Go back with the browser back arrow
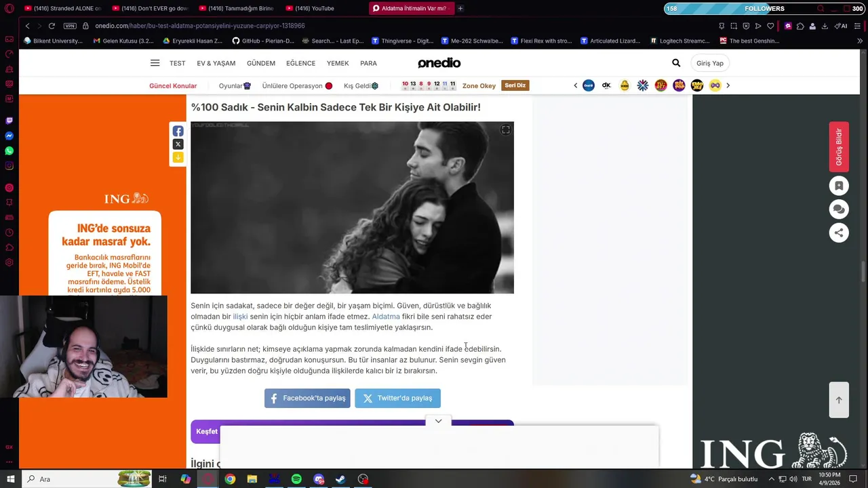This screenshot has width=868, height=488. tap(27, 26)
